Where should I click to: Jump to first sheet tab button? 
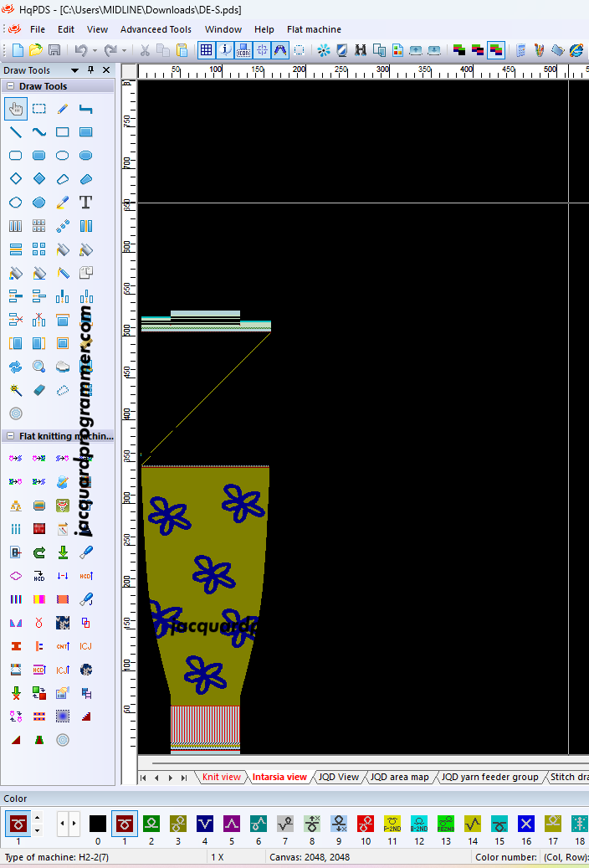pyautogui.click(x=143, y=778)
